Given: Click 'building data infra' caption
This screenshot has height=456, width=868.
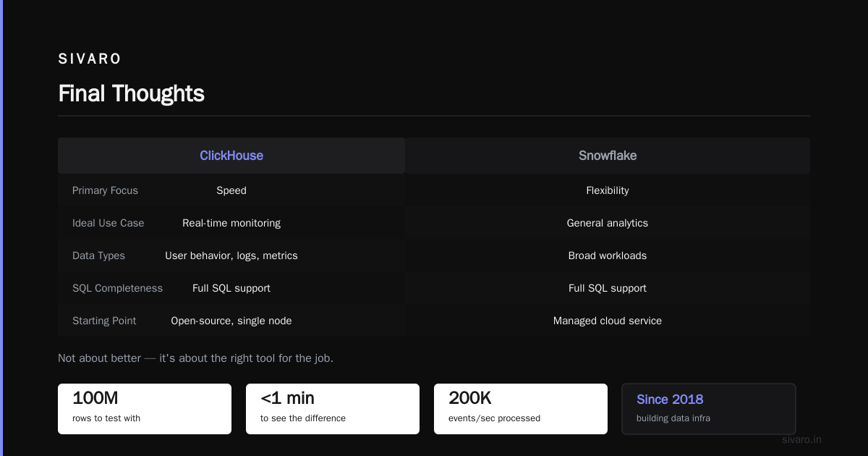Looking at the screenshot, I should (673, 418).
